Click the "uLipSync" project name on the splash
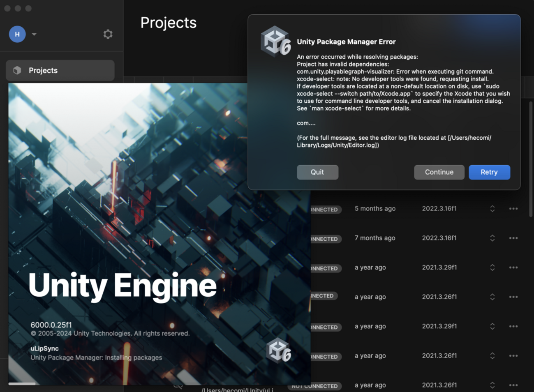534x392 pixels. tap(44, 348)
